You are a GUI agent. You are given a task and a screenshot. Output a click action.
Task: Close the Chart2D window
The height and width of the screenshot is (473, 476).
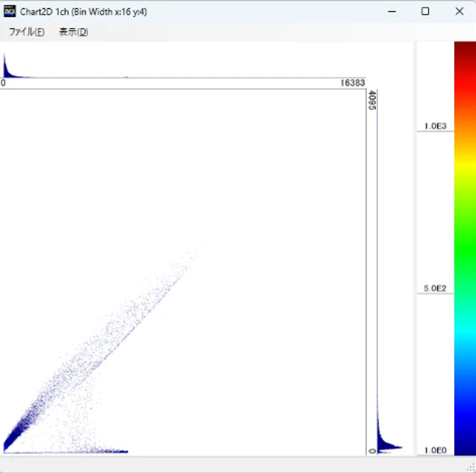pyautogui.click(x=459, y=11)
